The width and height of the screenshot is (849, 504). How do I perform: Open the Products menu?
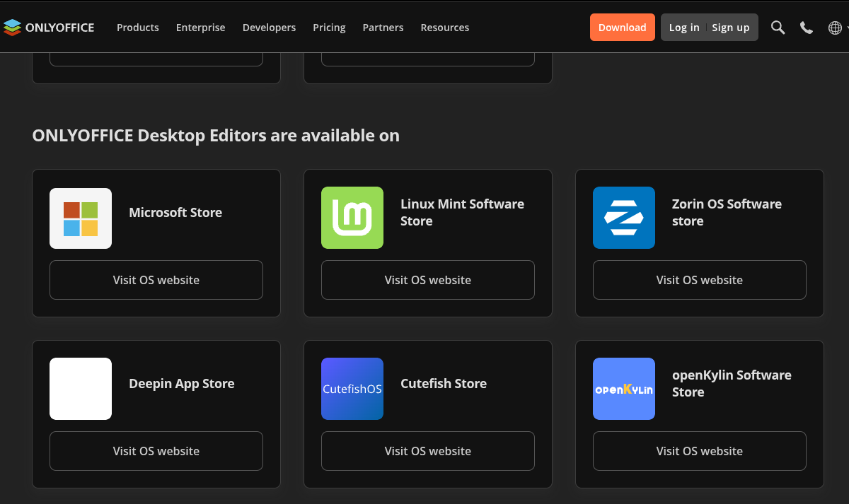(x=138, y=28)
